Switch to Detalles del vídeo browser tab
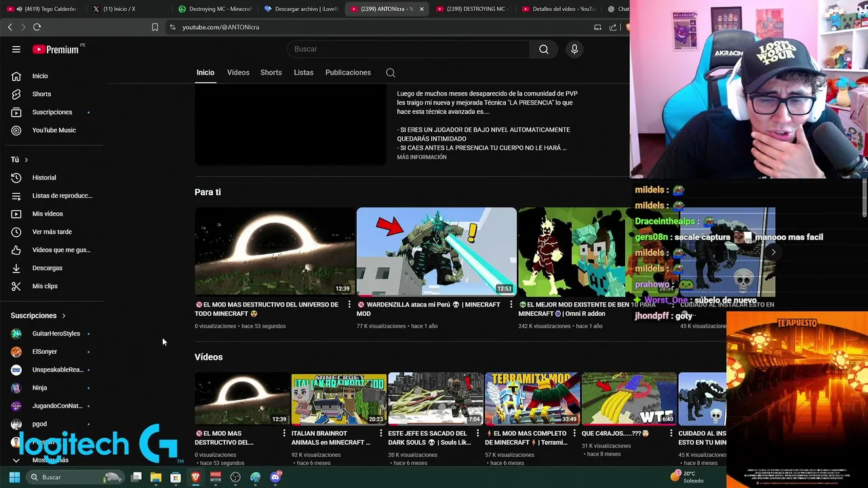Viewport: 868px width, 488px height. 559,9
